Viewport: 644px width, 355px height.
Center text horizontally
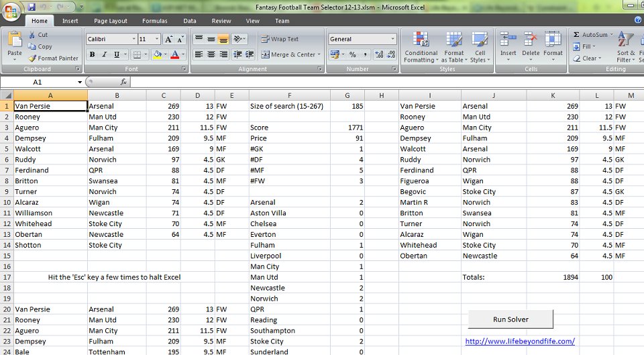tap(211, 54)
